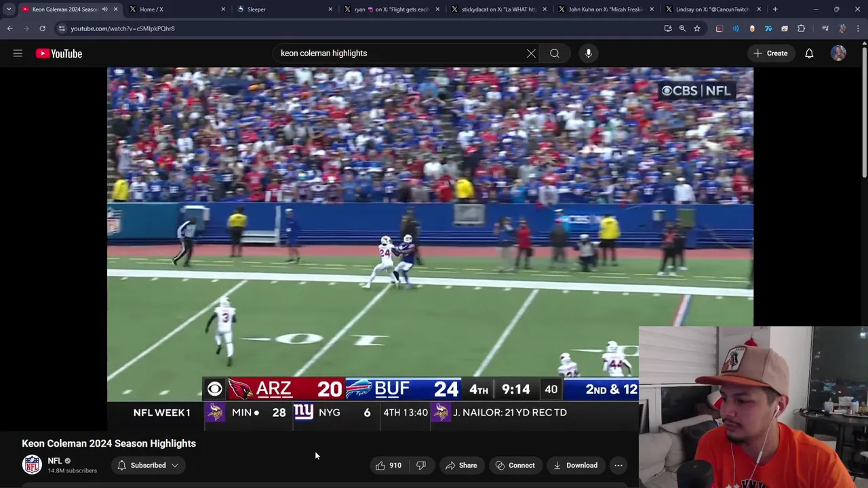Share the video

click(x=461, y=466)
